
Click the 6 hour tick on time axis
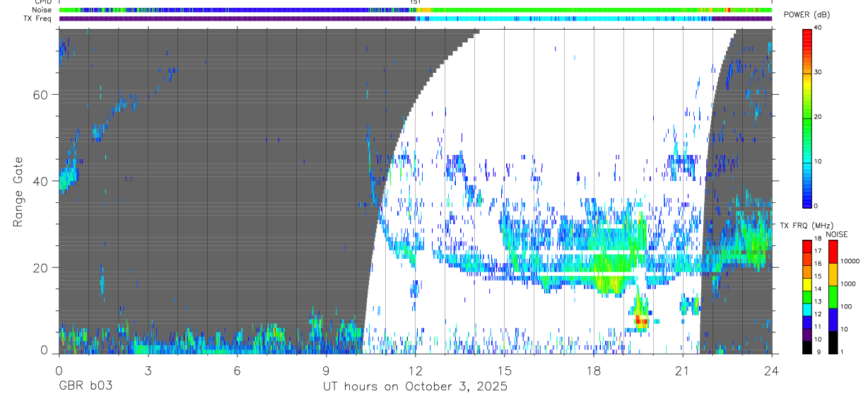(237, 370)
